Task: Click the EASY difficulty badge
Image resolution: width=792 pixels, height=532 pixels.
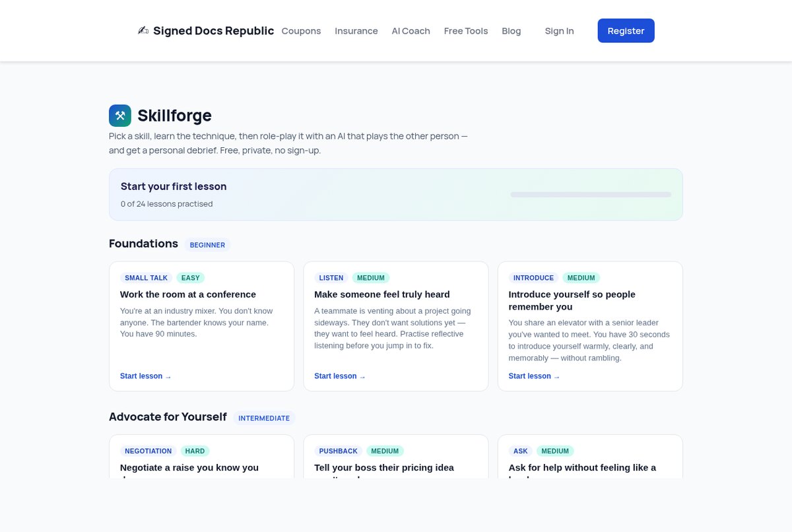Action: pos(190,278)
